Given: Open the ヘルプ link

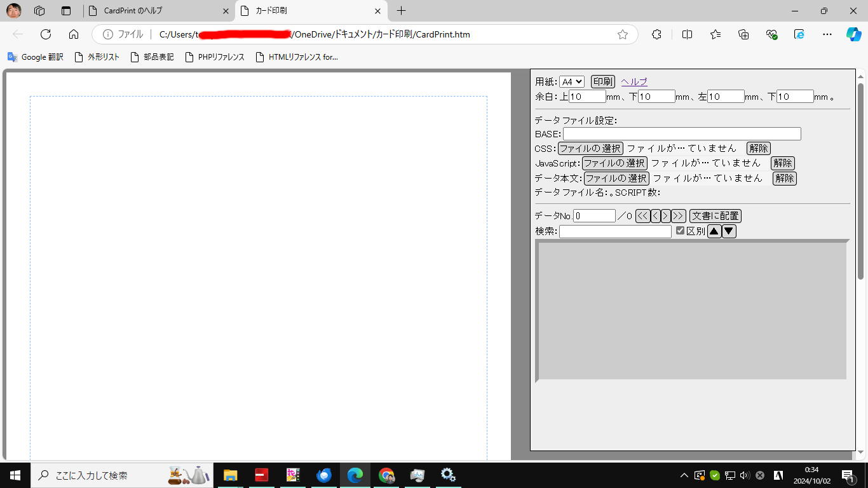Looking at the screenshot, I should click(634, 82).
